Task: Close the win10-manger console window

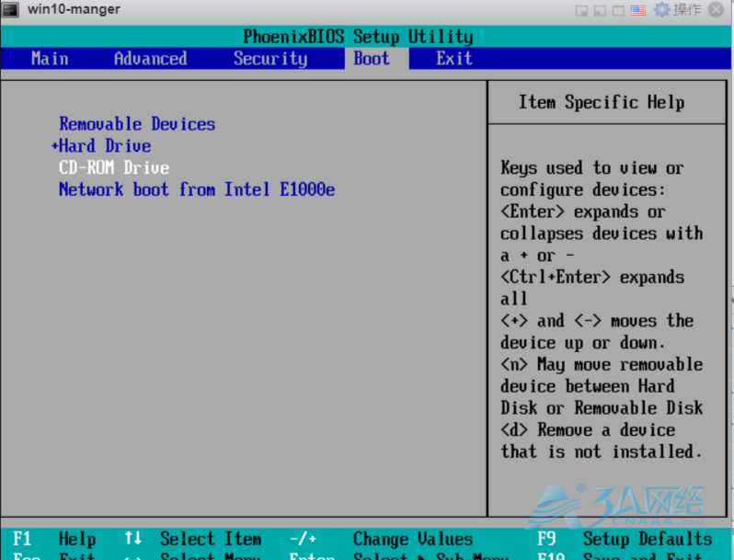Action: (716, 9)
